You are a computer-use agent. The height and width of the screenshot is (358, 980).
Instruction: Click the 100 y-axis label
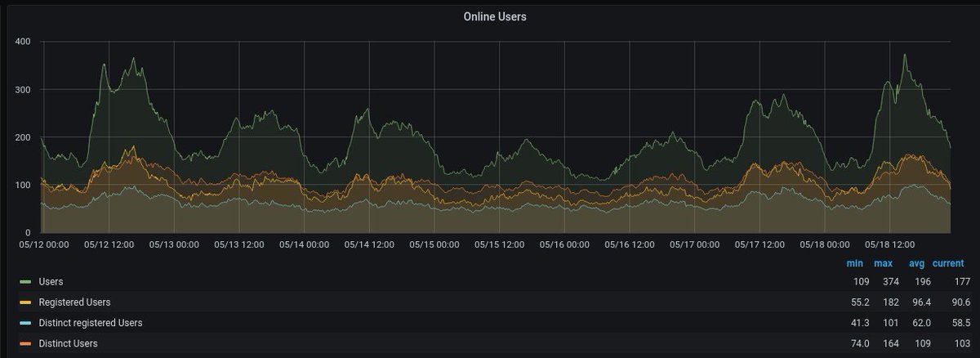23,186
